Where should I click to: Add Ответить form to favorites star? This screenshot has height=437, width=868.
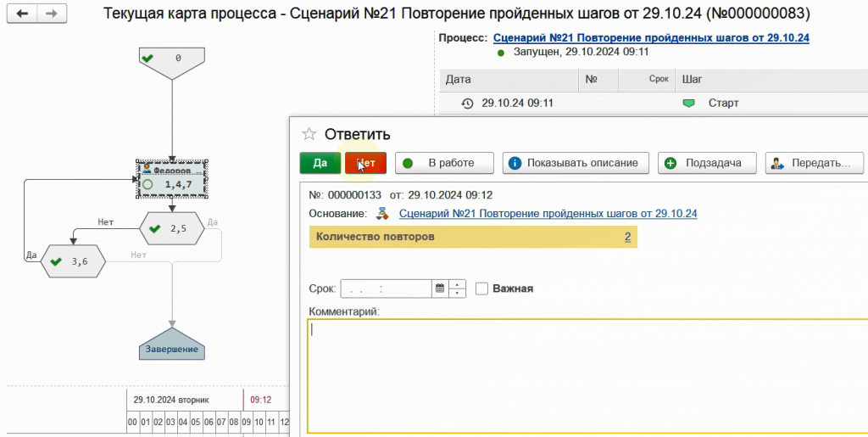click(309, 134)
